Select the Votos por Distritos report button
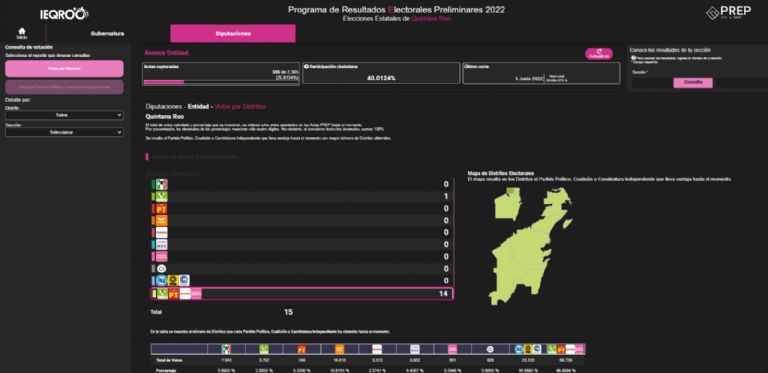 (64, 69)
